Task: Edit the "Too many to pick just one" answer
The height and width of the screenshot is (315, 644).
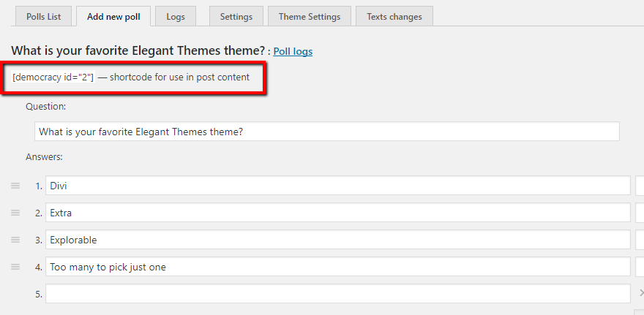Action: click(337, 267)
